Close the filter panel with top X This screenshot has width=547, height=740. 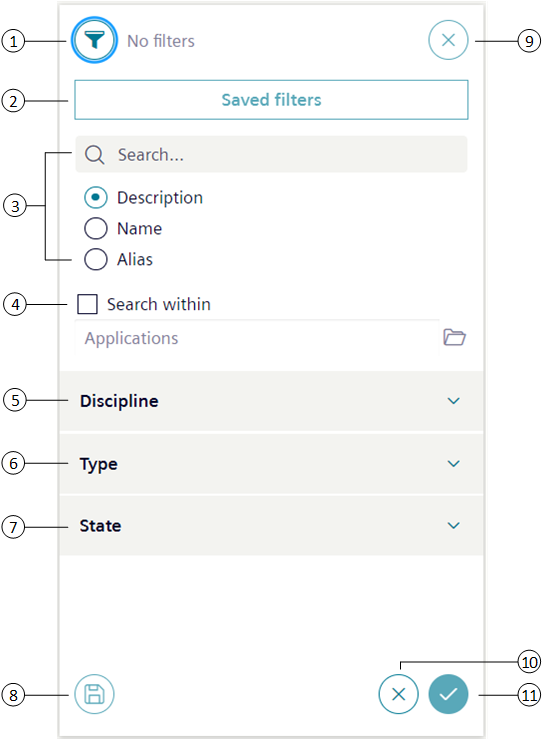click(448, 40)
